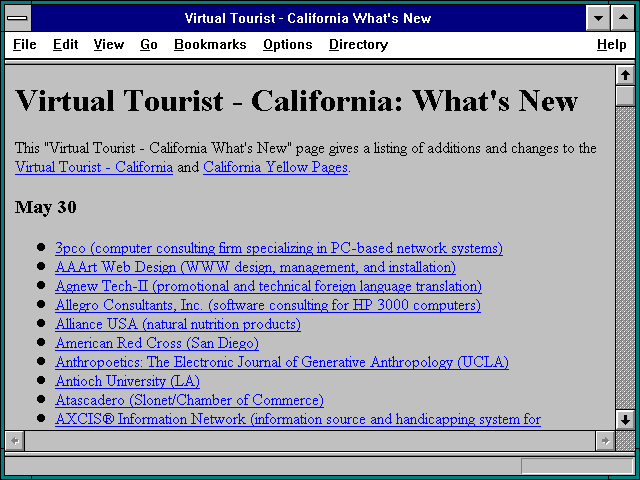Open the AXCIS Information Network link

point(298,419)
